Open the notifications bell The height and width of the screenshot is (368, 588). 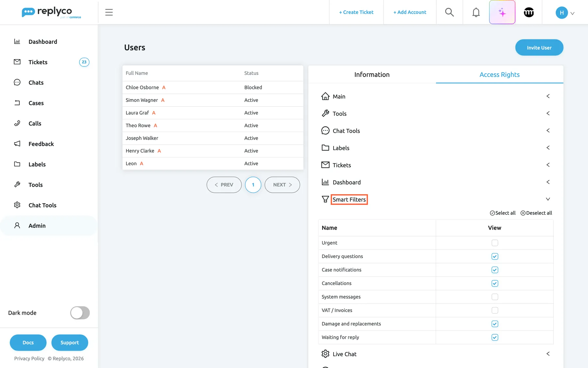pos(476,12)
